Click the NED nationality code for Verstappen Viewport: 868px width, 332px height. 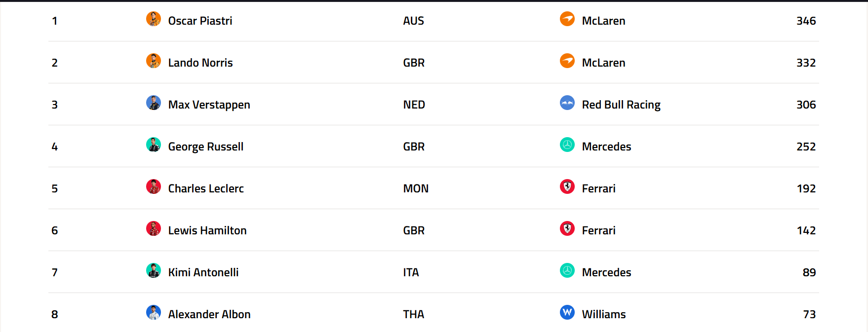(x=414, y=105)
